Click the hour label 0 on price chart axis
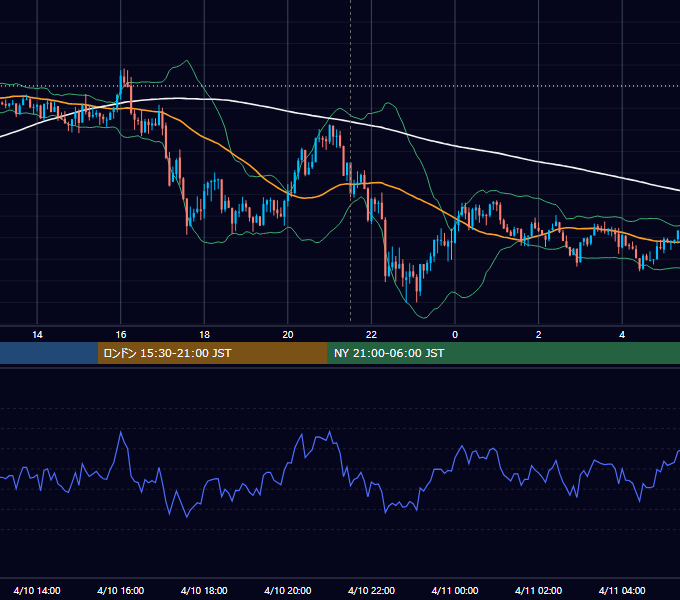Image resolution: width=680 pixels, height=600 pixels. (x=455, y=335)
